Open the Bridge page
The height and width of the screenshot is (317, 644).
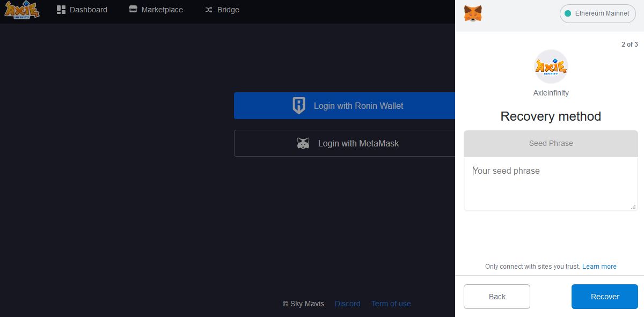(x=222, y=10)
